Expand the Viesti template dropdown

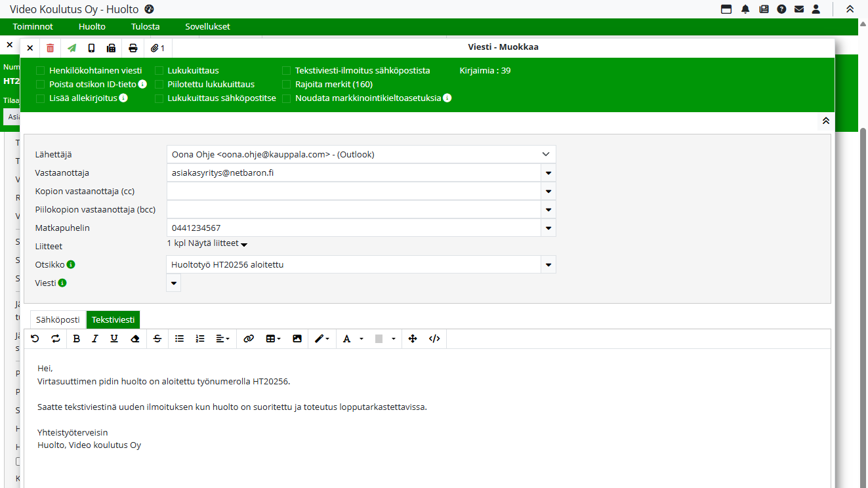[x=174, y=283]
